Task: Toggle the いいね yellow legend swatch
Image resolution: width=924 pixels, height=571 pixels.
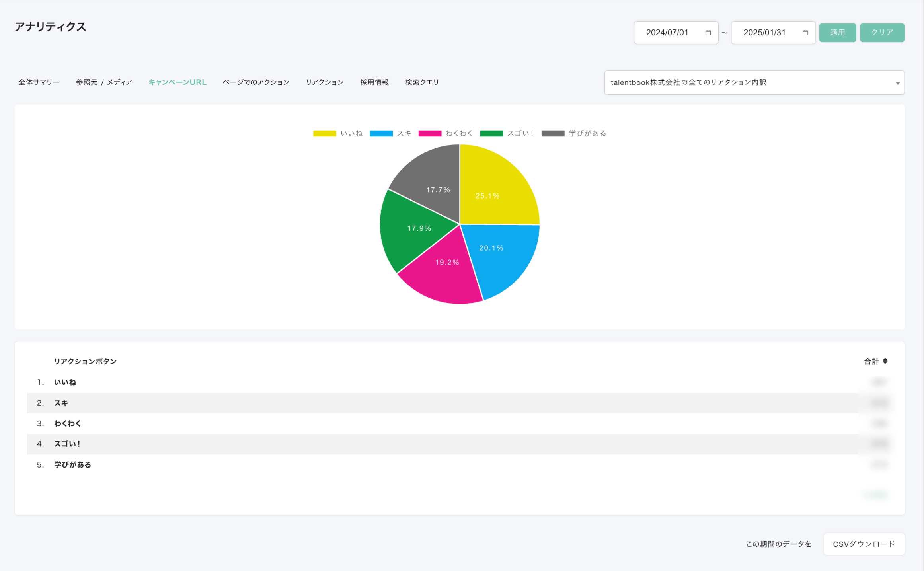Action: coord(324,133)
